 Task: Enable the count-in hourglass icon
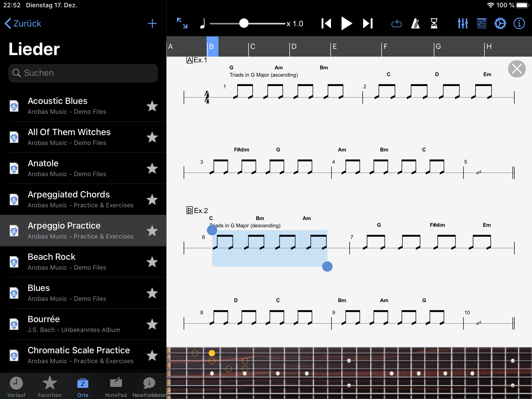point(434,23)
